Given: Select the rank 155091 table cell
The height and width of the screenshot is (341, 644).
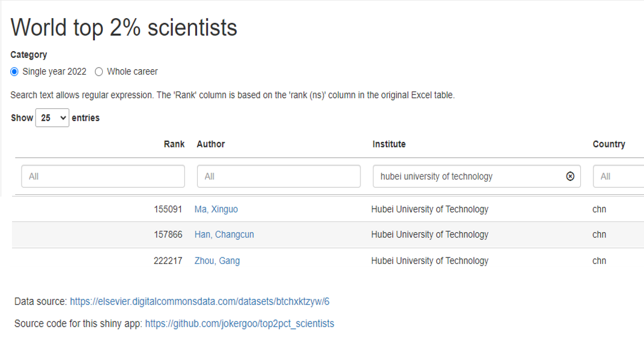Looking at the screenshot, I should 168,209.
